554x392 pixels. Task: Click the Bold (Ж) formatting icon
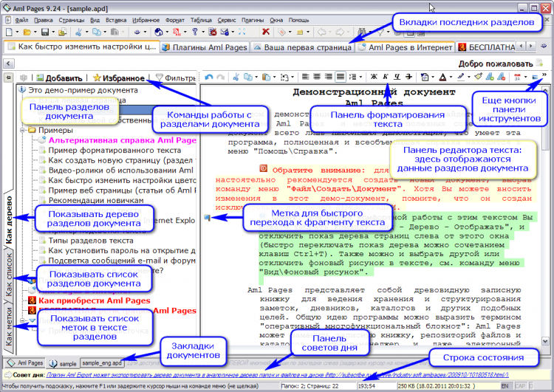[373, 77]
